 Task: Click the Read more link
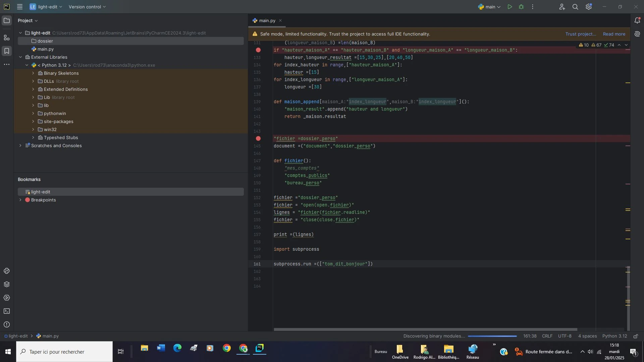coord(614,34)
